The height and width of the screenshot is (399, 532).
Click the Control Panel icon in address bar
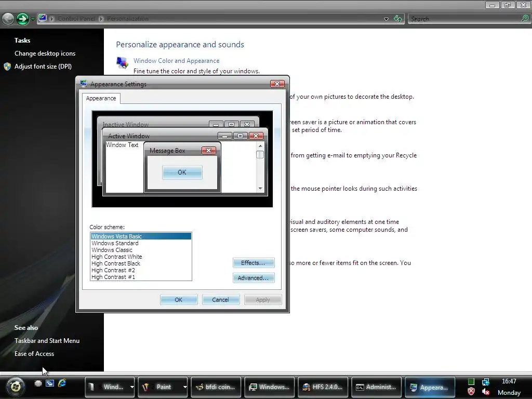(43, 18)
